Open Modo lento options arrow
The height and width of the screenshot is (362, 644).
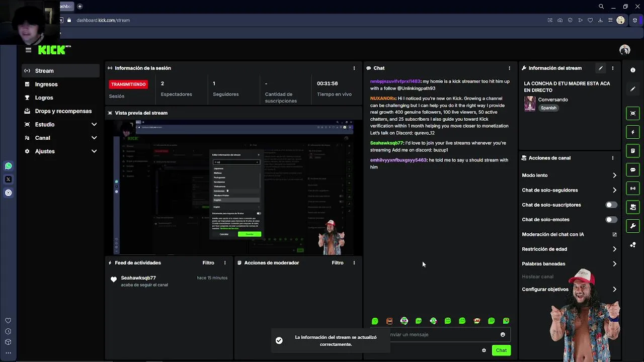(614, 175)
